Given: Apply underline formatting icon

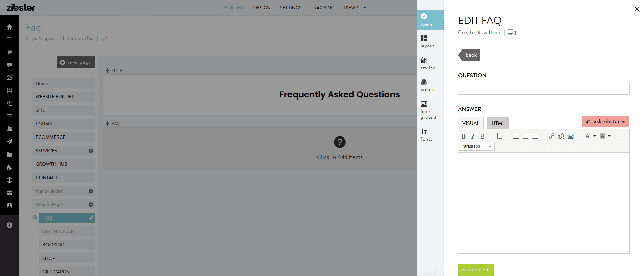Looking at the screenshot, I should [482, 136].
